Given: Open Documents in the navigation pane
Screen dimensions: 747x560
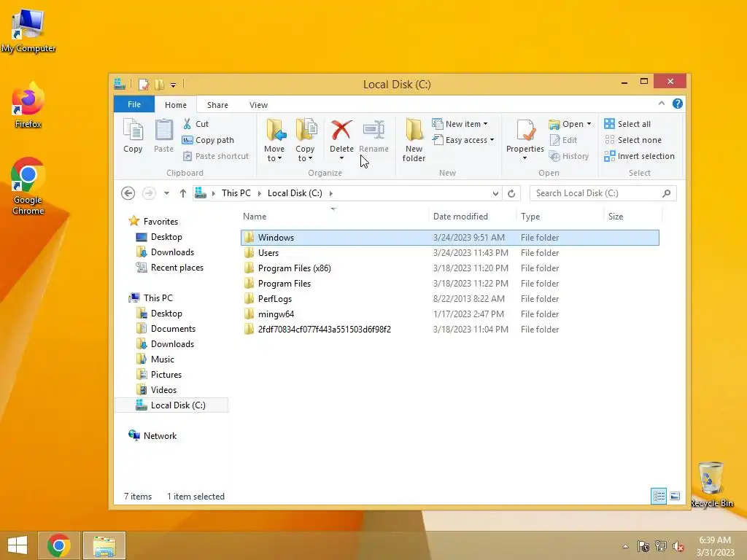Looking at the screenshot, I should click(x=166, y=329).
